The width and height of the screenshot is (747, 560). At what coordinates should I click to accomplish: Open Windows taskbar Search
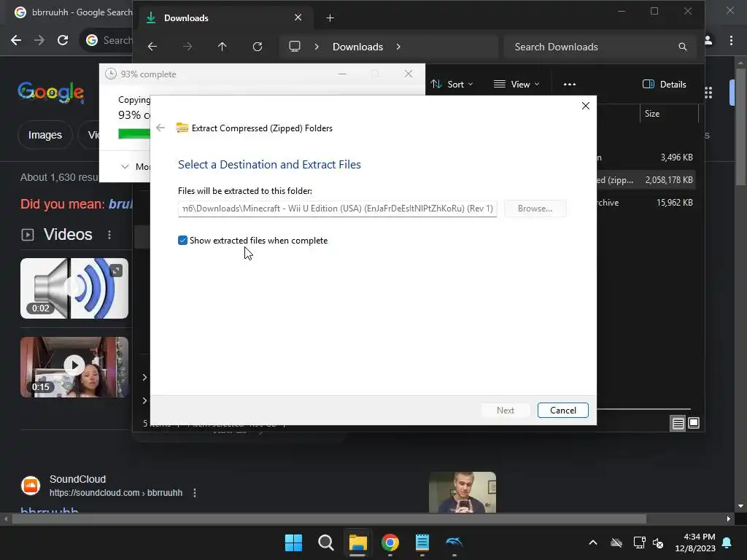coord(326,542)
